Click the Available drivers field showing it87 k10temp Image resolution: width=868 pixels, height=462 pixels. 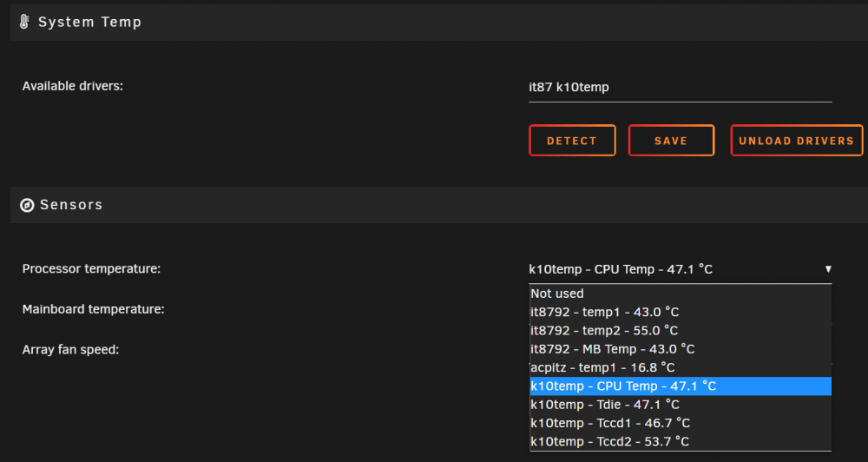(x=680, y=88)
